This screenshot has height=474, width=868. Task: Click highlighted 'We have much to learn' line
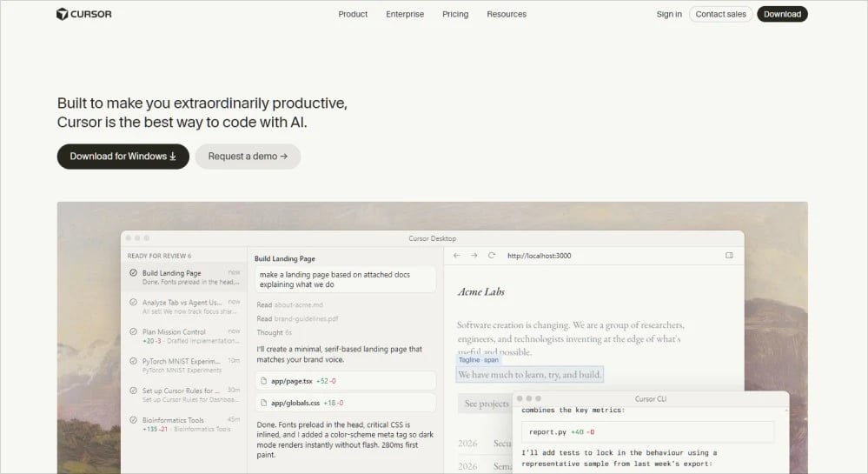[530, 375]
